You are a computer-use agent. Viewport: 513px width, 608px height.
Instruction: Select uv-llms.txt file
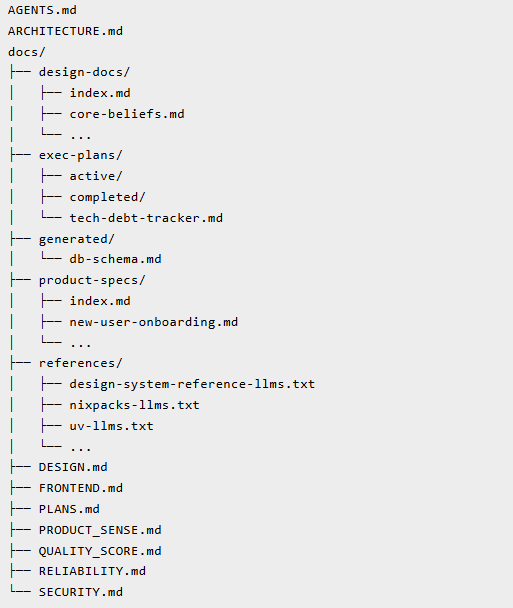(111, 426)
